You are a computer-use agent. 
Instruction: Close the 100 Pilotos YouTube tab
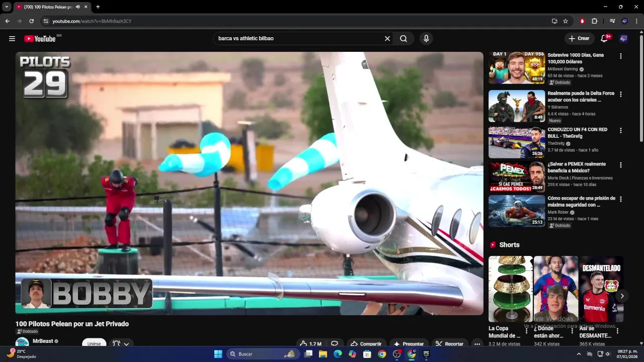(x=86, y=7)
